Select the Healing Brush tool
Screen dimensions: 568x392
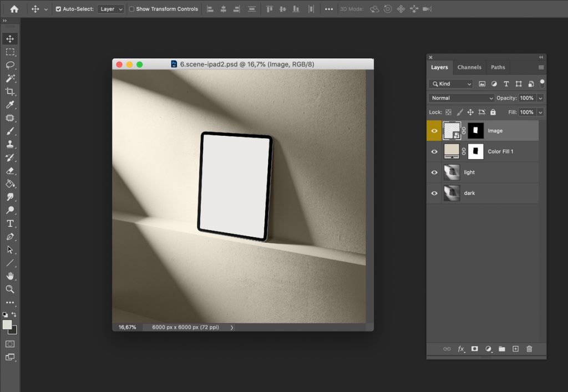tap(10, 118)
